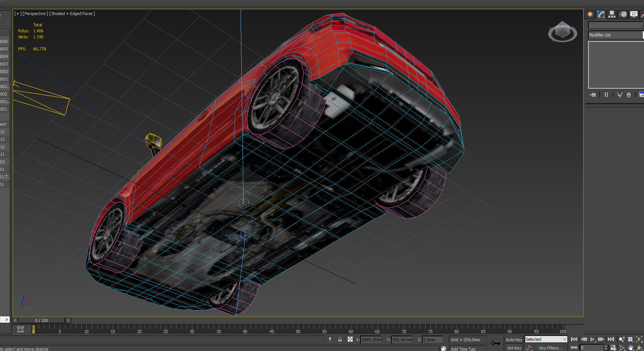Select the Zoom viewport tool
Viewport: 644px width, 351px height.
(x=622, y=339)
